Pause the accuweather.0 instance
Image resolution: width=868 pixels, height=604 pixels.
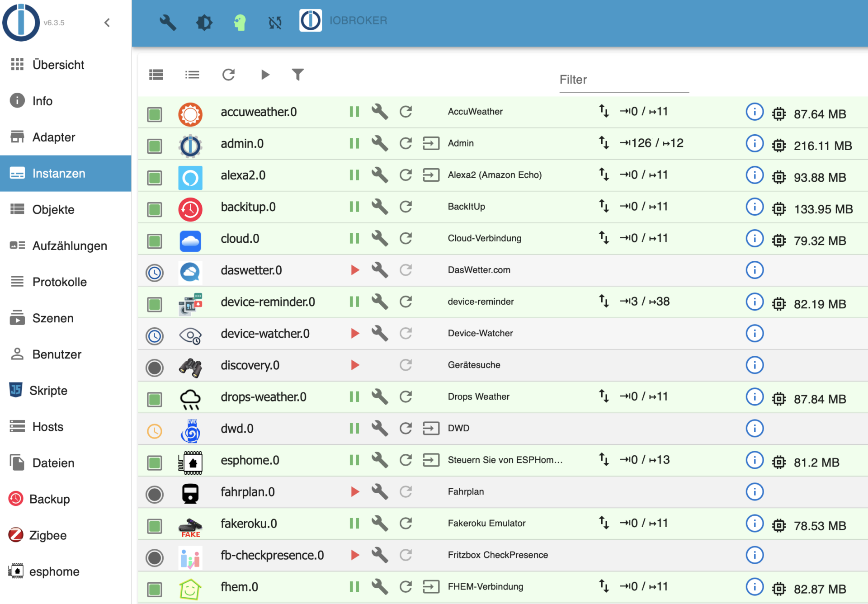(x=354, y=112)
